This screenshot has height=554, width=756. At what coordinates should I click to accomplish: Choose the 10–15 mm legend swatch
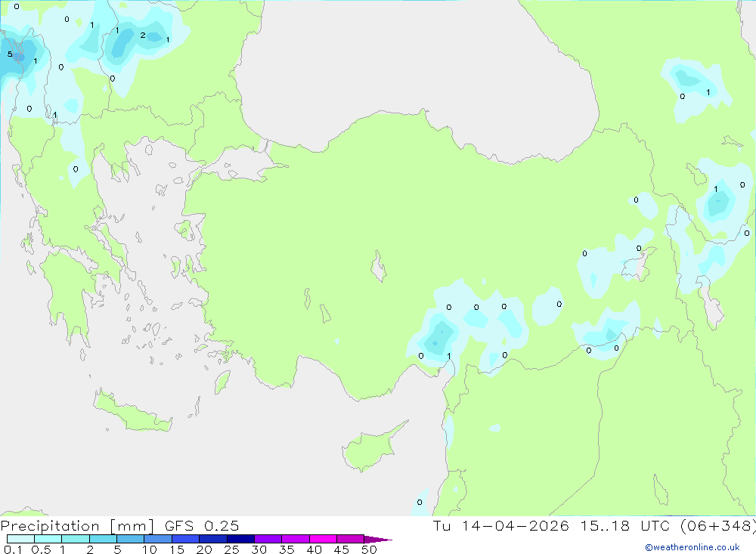coord(158,539)
